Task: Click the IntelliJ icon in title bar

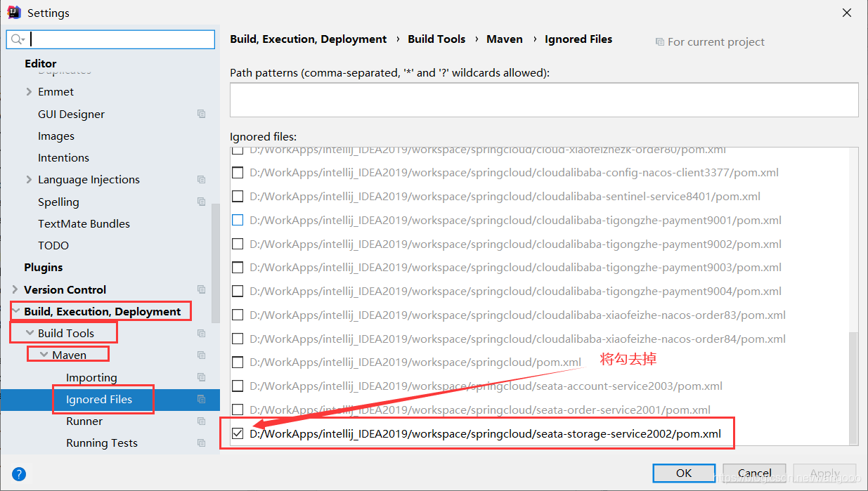Action: [13, 12]
